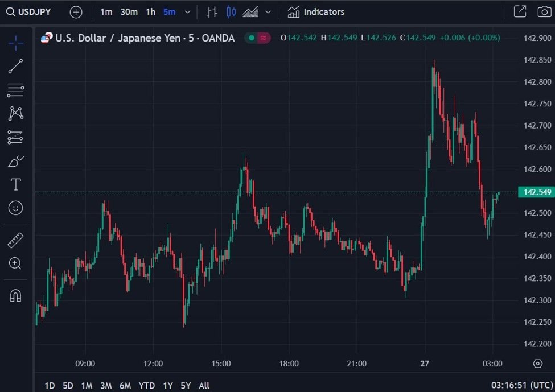Switch to the 1h timeframe
Viewport: 555px width, 392px height.
[x=151, y=12]
